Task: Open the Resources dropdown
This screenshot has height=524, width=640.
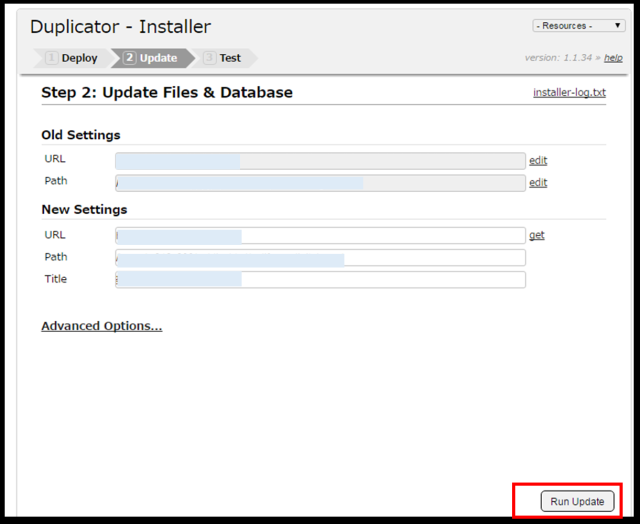Action: 578,26
